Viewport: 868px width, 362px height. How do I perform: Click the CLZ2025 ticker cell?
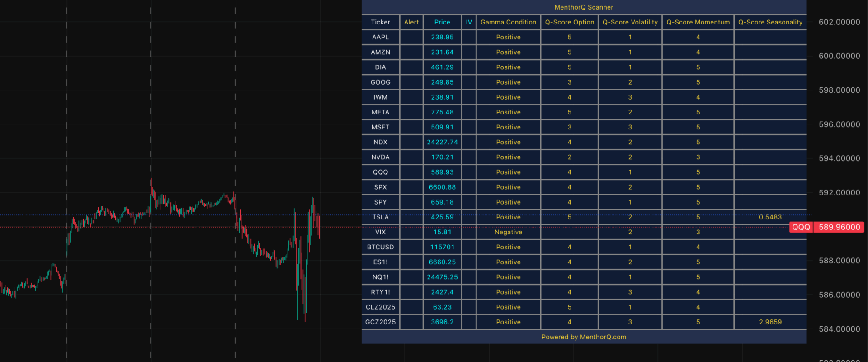[x=380, y=307]
